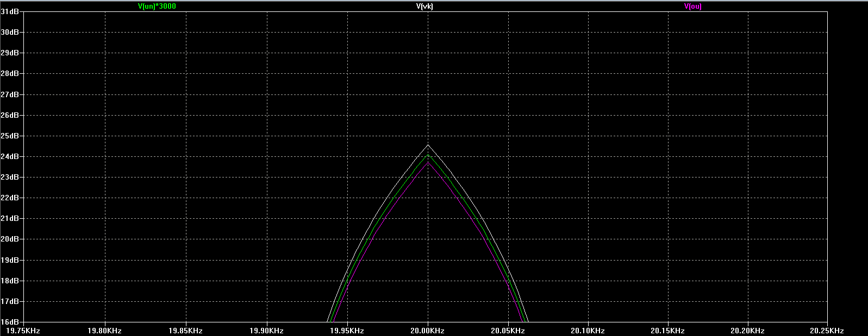
Task: Click the 30dB vertical axis label
Action: 10,32
